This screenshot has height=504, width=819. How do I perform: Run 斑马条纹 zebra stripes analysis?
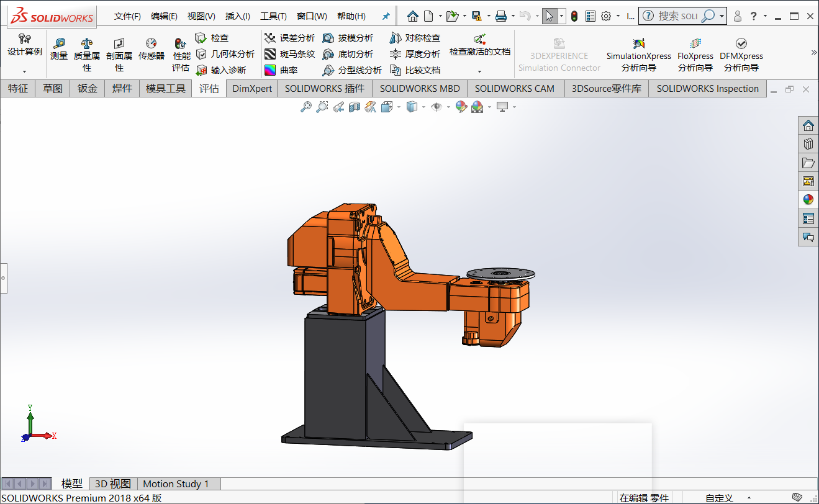289,54
